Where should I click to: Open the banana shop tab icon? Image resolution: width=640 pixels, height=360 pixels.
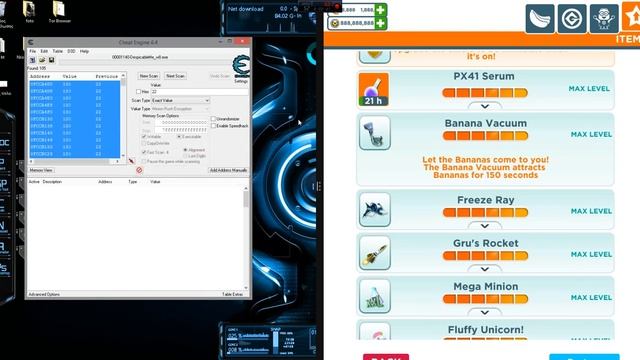click(x=540, y=18)
